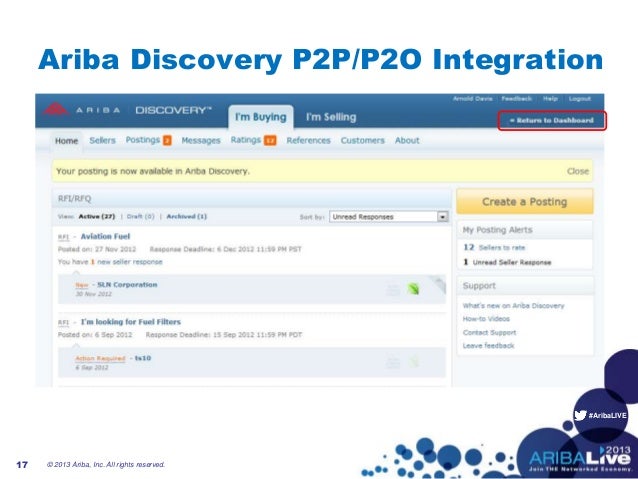
Task: Click the Logout link
Action: [579, 99]
